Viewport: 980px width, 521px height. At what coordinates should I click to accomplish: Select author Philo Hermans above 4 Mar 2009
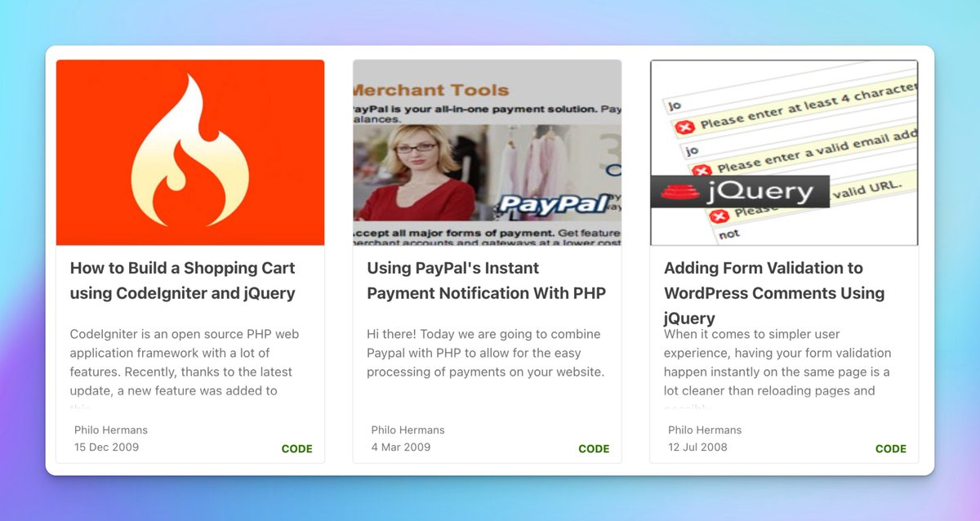(408, 430)
